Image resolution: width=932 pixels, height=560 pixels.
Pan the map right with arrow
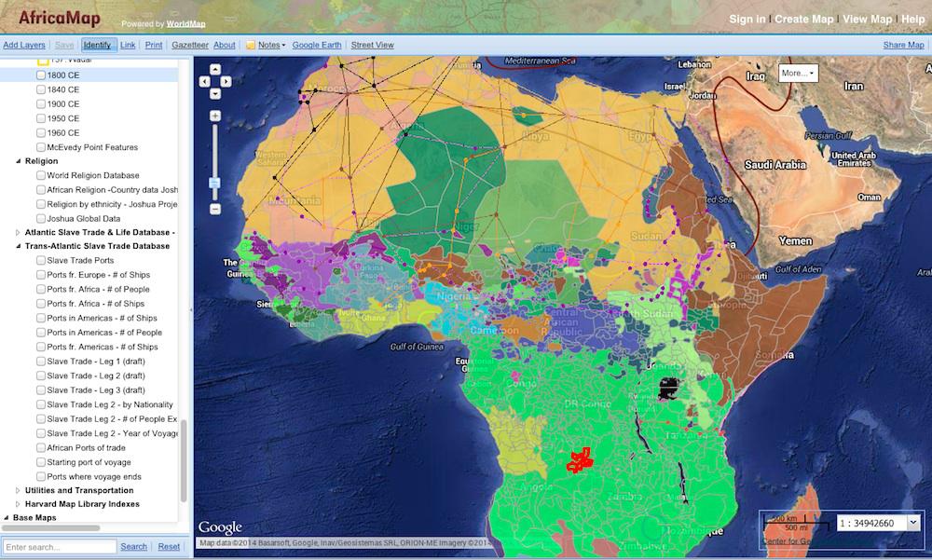coord(226,81)
